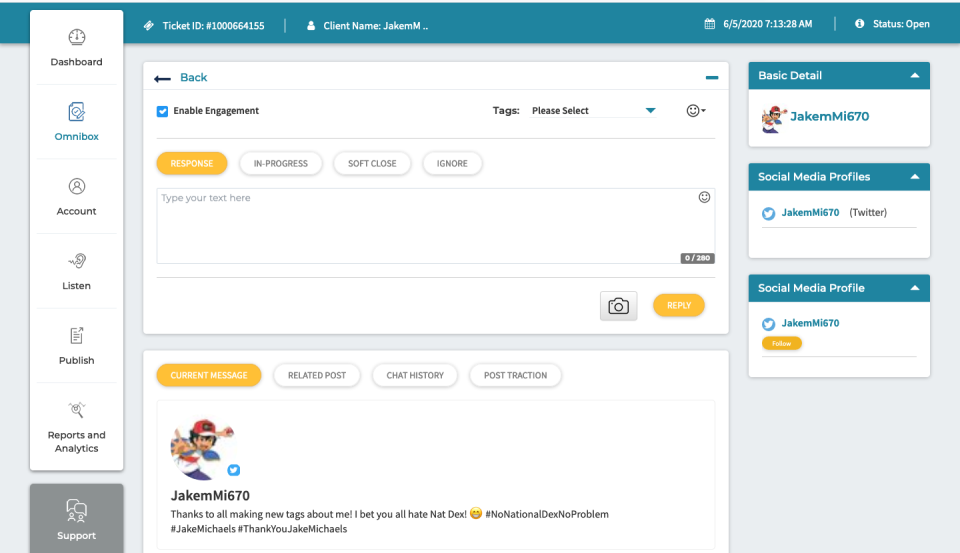Click the client person icon in header
This screenshot has height=553, width=960.
pyautogui.click(x=311, y=26)
